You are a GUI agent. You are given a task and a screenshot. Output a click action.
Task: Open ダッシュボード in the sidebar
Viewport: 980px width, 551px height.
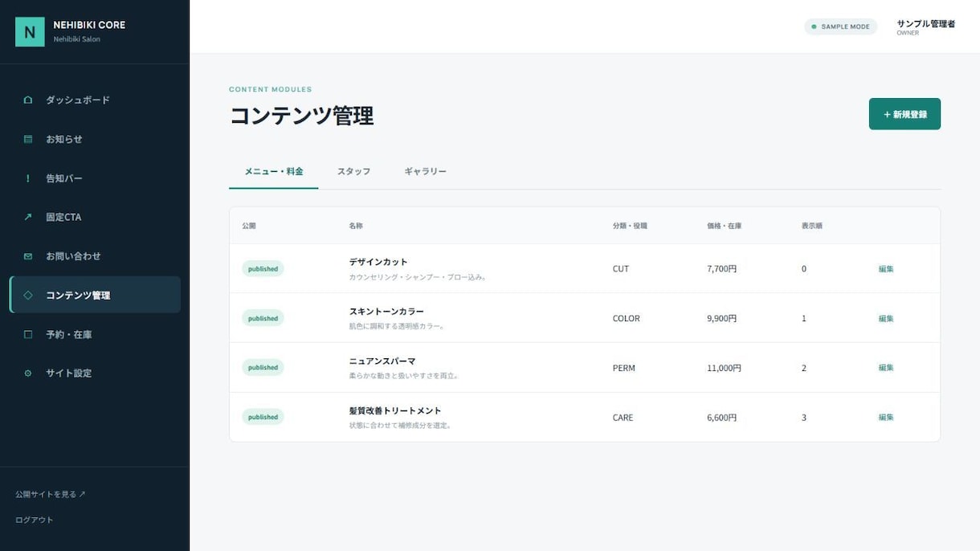(95, 100)
